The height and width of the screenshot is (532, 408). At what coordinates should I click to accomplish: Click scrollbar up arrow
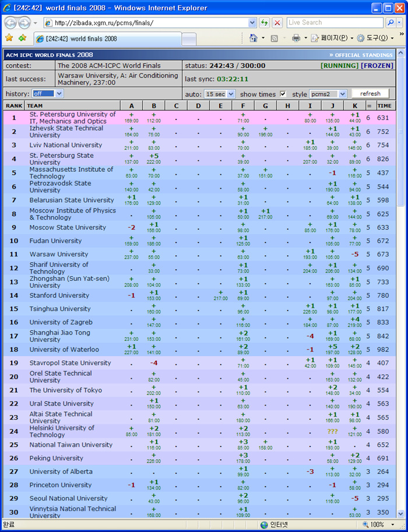pyautogui.click(x=400, y=53)
